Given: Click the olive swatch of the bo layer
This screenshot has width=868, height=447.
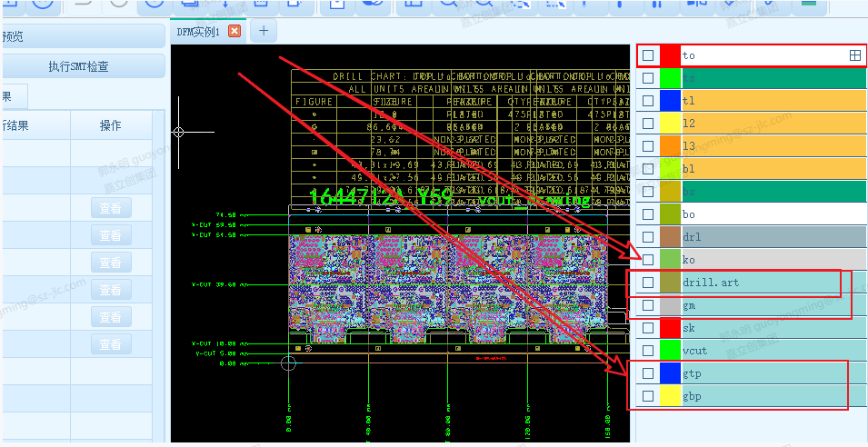Looking at the screenshot, I should tap(670, 214).
